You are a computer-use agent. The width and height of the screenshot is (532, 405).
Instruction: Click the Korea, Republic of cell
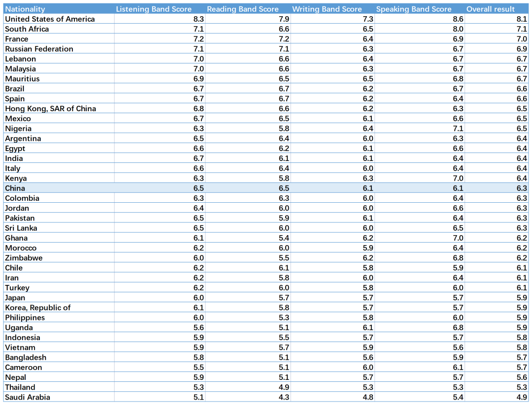pos(38,308)
